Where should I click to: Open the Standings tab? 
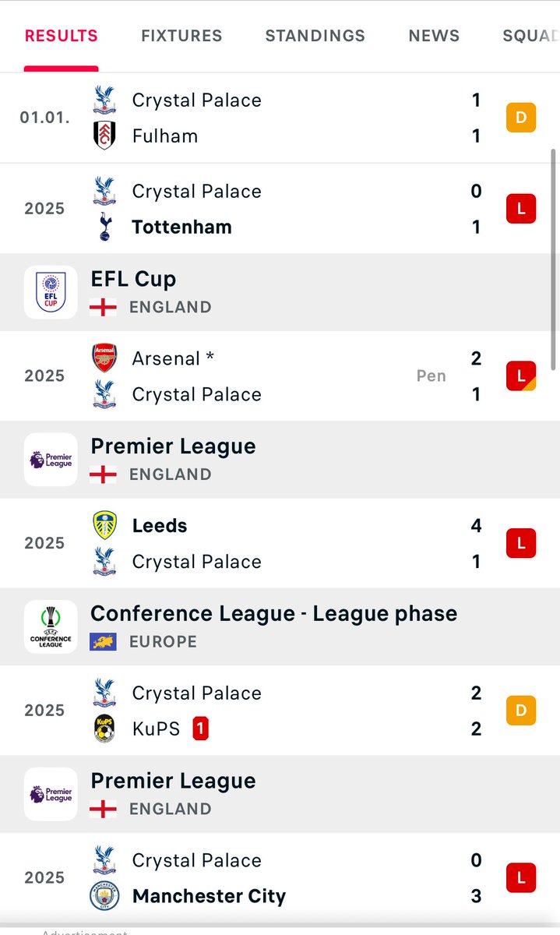tap(315, 36)
